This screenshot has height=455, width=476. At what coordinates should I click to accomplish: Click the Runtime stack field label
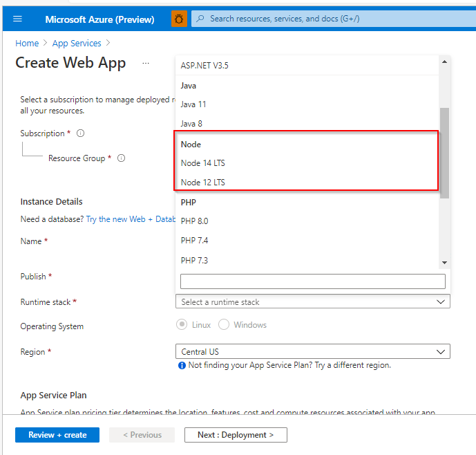point(46,302)
